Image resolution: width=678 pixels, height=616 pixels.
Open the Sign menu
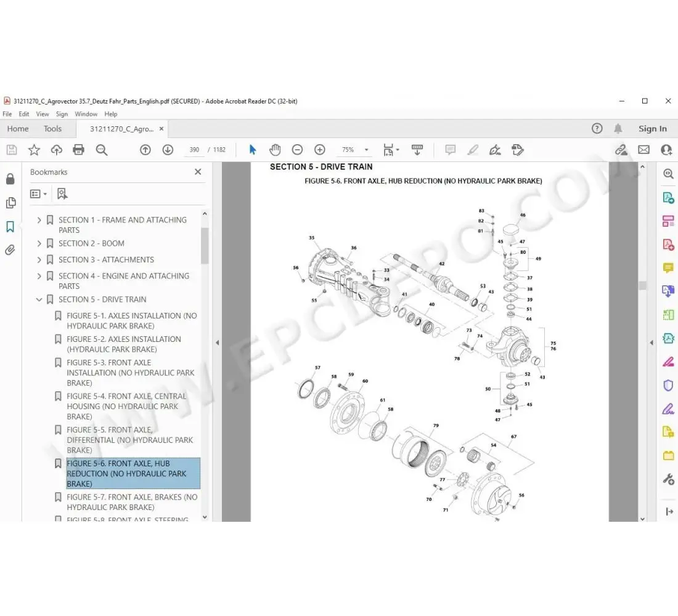(62, 114)
